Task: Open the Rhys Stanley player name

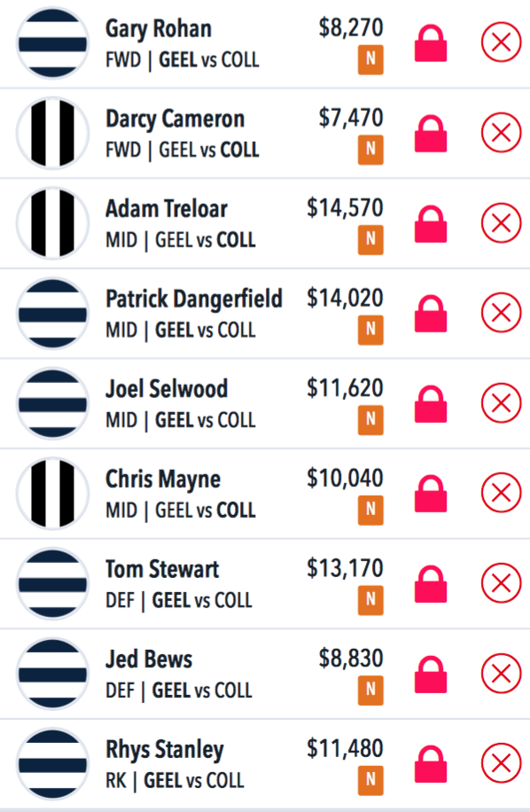Action: (x=165, y=750)
